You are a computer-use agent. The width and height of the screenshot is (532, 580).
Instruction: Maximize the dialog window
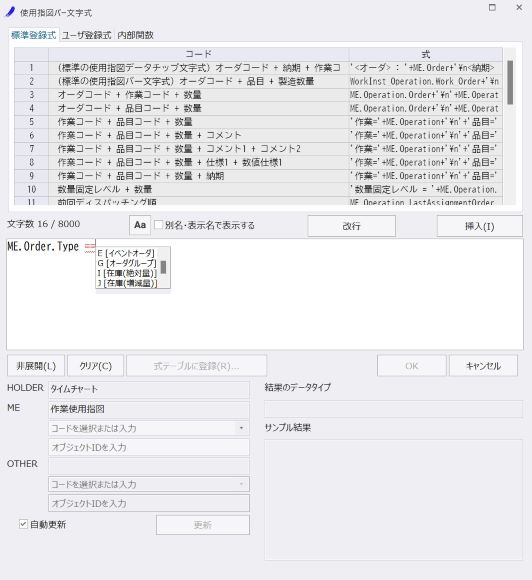tap(492, 7)
